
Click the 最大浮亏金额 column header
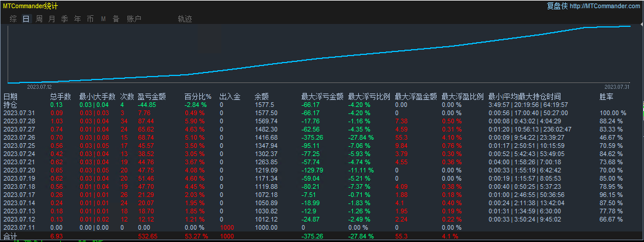321,96
